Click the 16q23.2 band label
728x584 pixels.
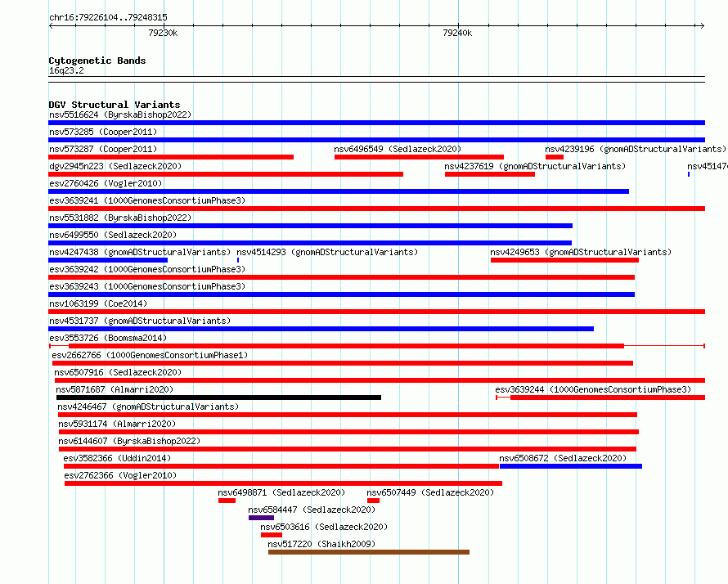pos(66,70)
